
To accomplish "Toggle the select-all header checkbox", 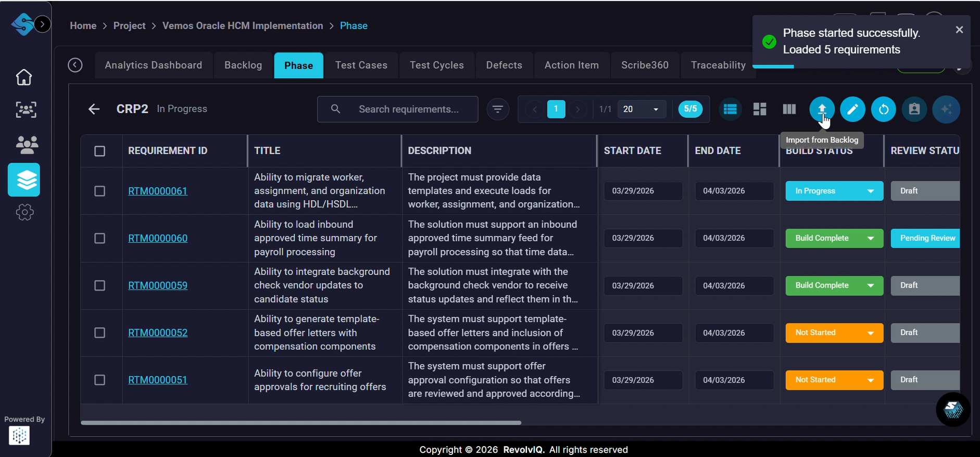I will (99, 151).
